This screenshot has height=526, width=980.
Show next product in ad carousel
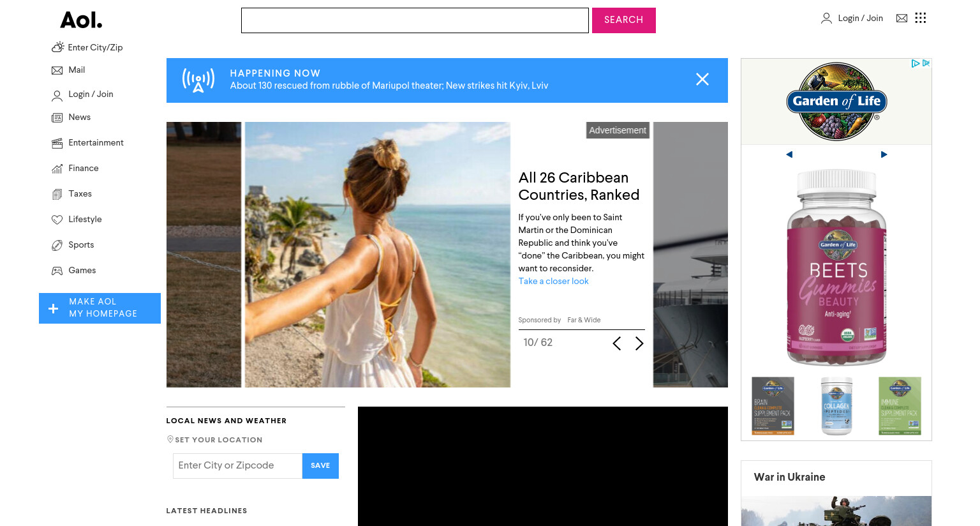coord(884,154)
